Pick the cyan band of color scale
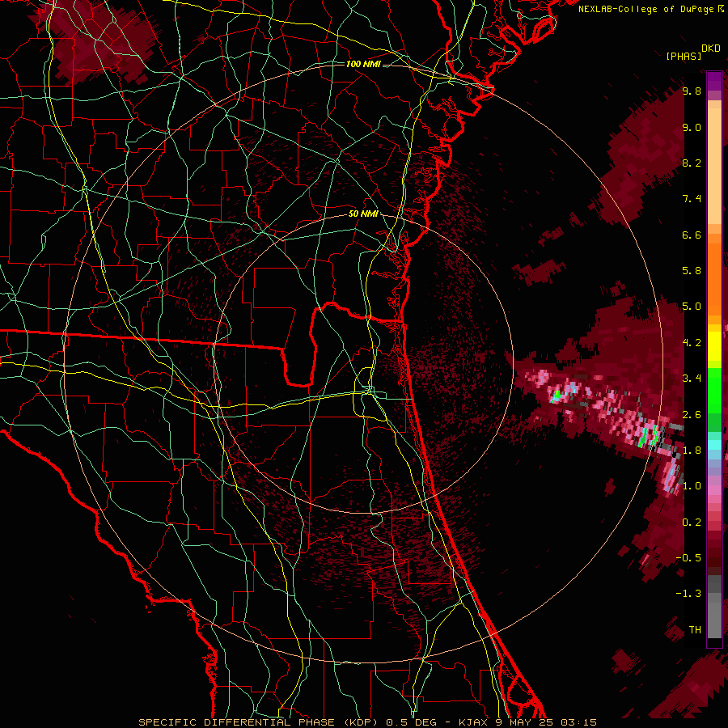 [x=714, y=444]
